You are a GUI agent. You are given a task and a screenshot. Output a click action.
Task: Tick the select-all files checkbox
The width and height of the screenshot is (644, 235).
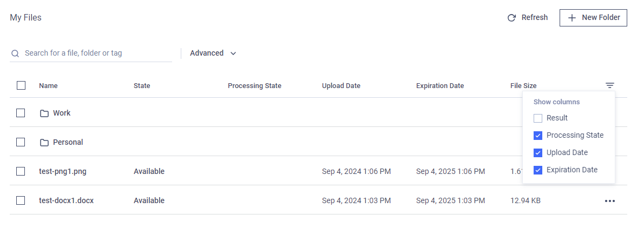pos(21,85)
